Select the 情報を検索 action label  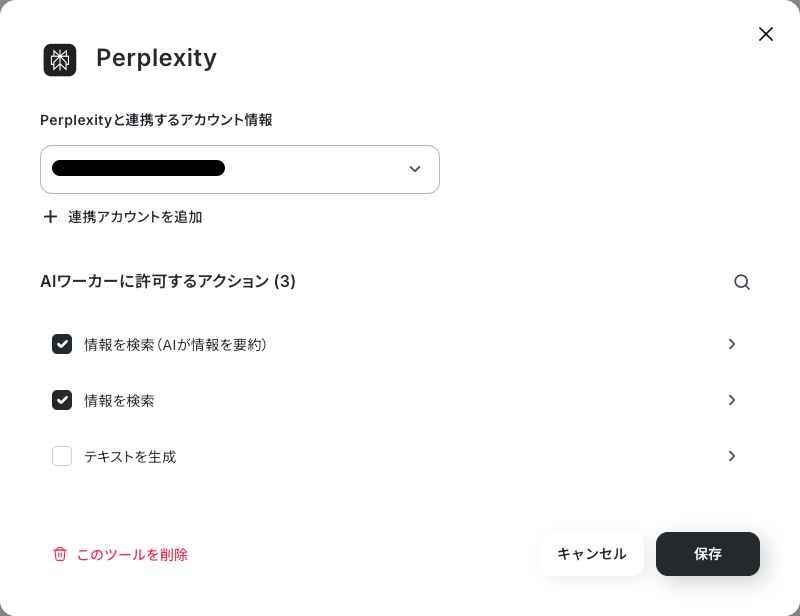119,401
